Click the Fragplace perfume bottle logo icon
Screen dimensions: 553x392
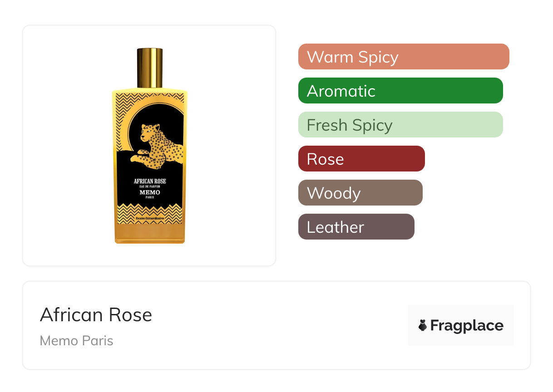coord(423,325)
